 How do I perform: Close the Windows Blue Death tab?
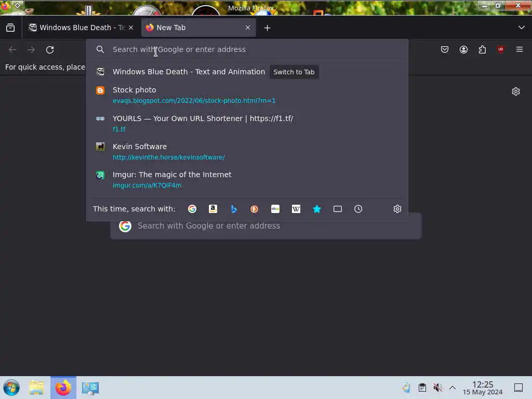click(131, 28)
